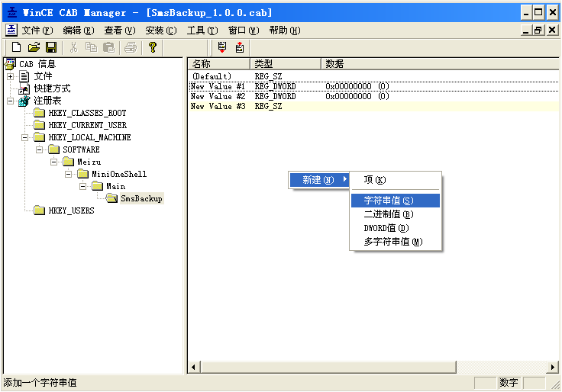Collapse the 注册表 tree node
This screenshot has height=392, width=562.
[x=10, y=101]
